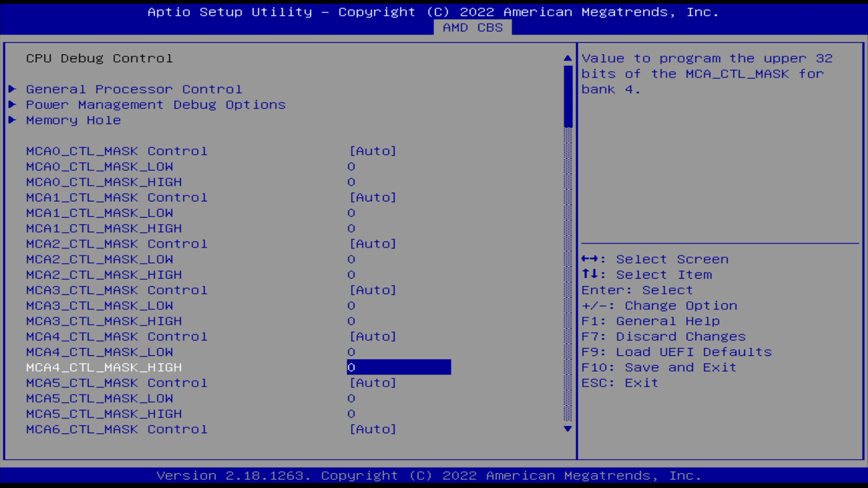The height and width of the screenshot is (488, 868).
Task: Open MCA5_CTL_MASK Control Auto dropdown
Action: click(x=373, y=383)
